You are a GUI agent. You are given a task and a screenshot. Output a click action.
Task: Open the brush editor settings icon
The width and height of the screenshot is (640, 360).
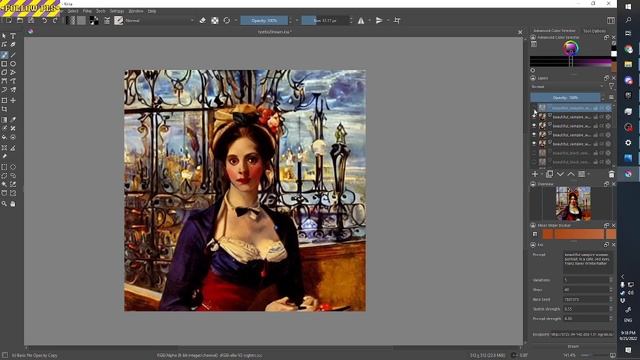pos(107,20)
